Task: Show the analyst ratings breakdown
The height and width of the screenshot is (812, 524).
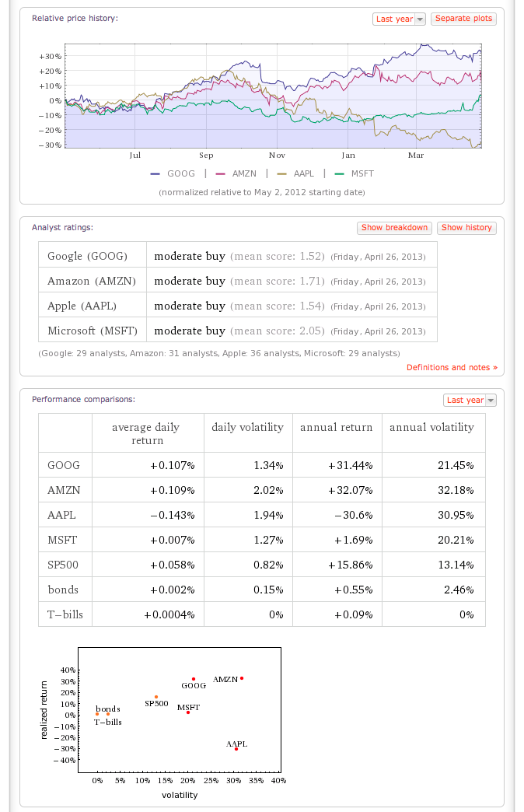Action: pyautogui.click(x=394, y=228)
